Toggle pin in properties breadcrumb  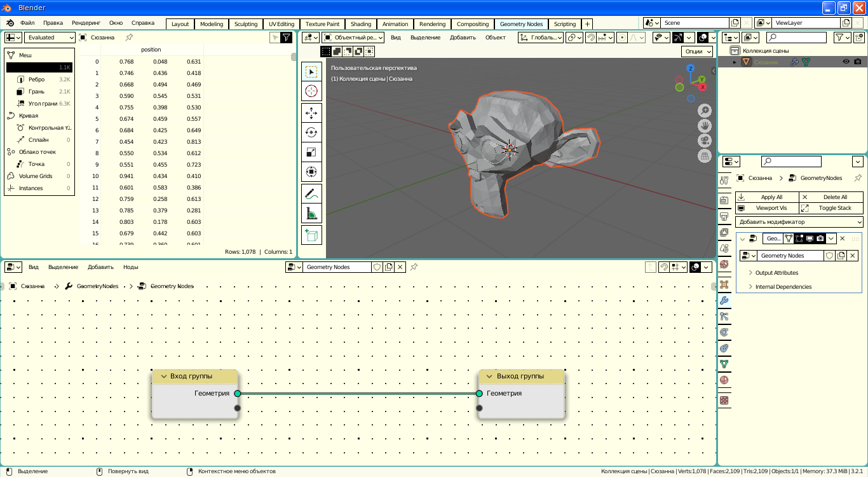coord(858,178)
